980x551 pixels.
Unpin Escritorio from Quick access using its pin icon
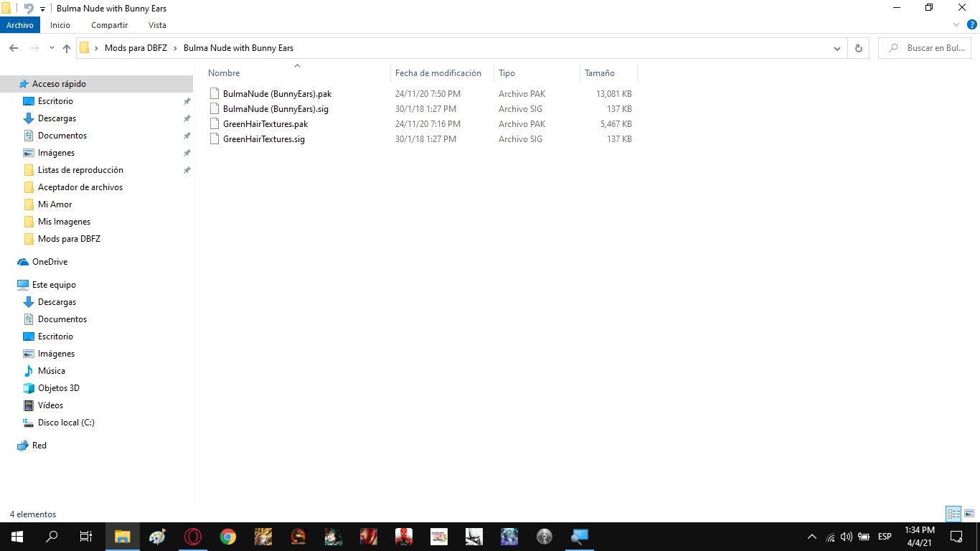(187, 101)
